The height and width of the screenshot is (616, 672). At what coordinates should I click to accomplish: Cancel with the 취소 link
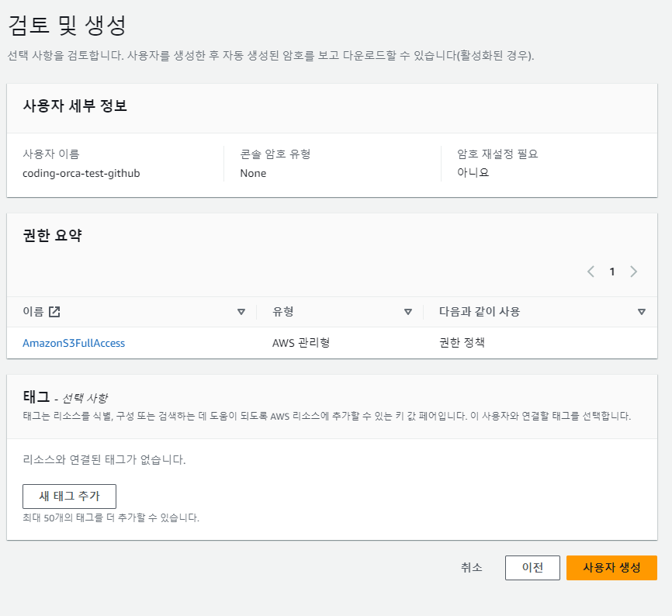click(472, 568)
